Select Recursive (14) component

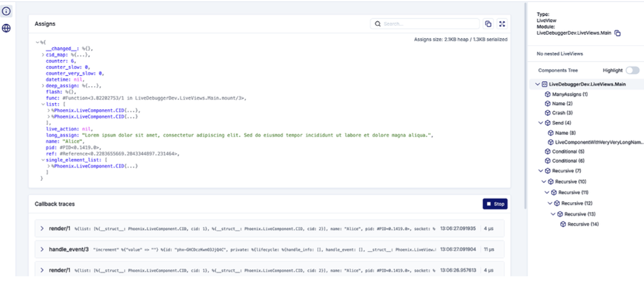(583, 224)
